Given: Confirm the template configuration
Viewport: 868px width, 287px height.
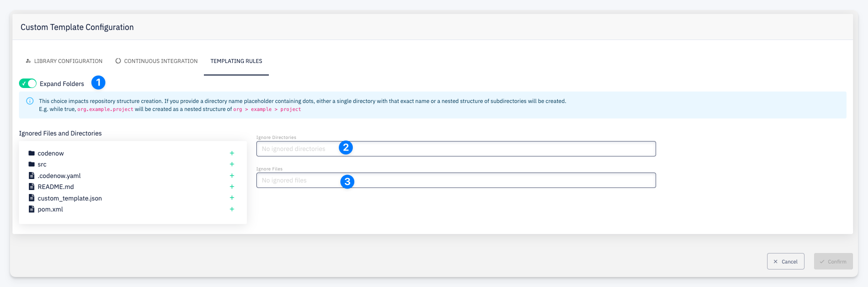Looking at the screenshot, I should [x=833, y=261].
